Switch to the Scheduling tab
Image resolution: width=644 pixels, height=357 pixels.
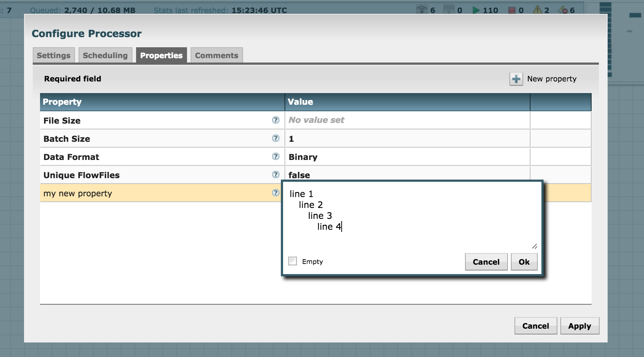point(105,55)
